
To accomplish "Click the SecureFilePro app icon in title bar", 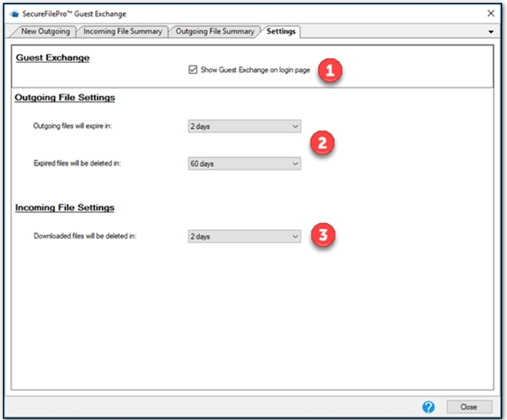I will pos(14,14).
